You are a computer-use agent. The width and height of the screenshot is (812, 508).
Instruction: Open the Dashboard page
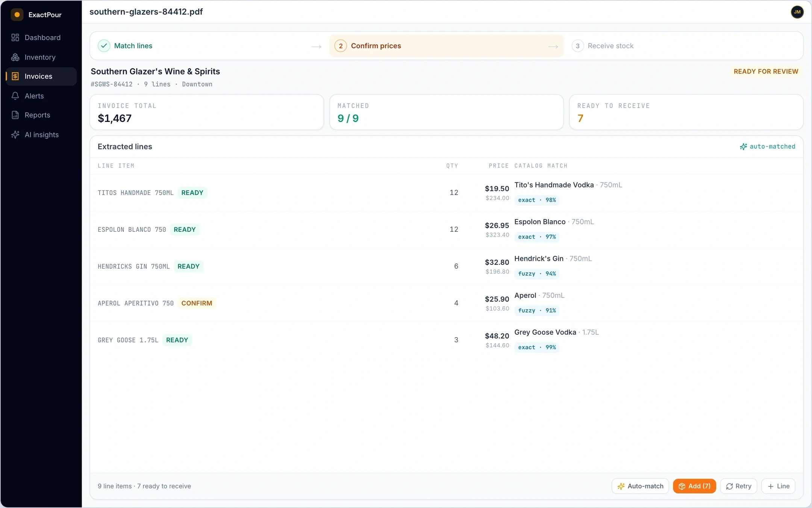point(41,38)
